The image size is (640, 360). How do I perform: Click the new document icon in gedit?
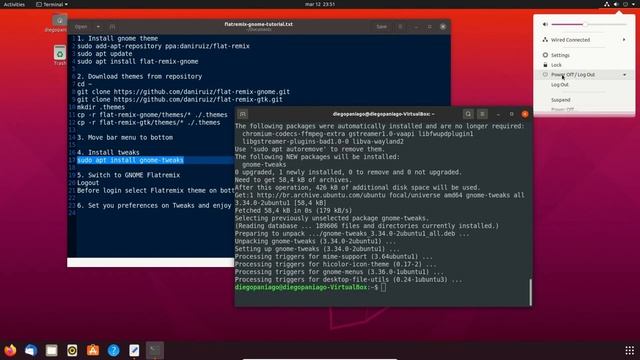click(112, 27)
